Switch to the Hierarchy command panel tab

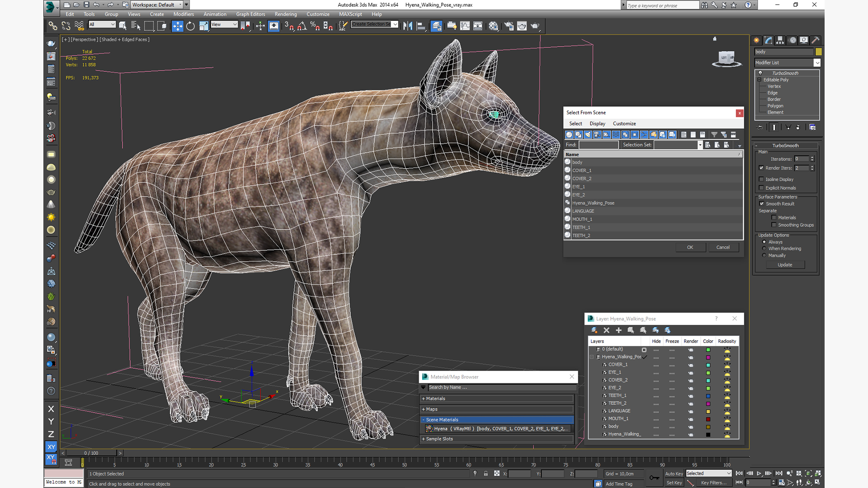tap(780, 40)
